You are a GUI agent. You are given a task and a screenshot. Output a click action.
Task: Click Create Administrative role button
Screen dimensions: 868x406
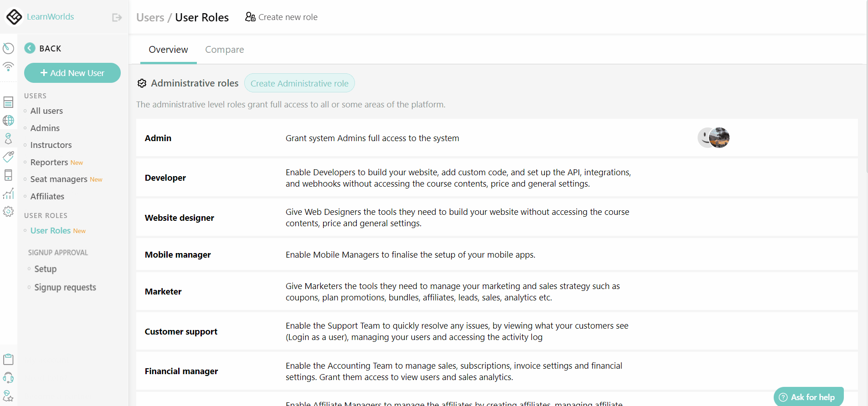click(299, 83)
